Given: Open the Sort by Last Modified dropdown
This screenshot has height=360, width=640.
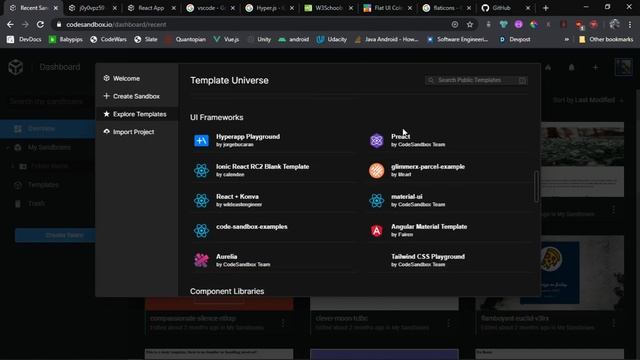Looking at the screenshot, I should point(588,100).
